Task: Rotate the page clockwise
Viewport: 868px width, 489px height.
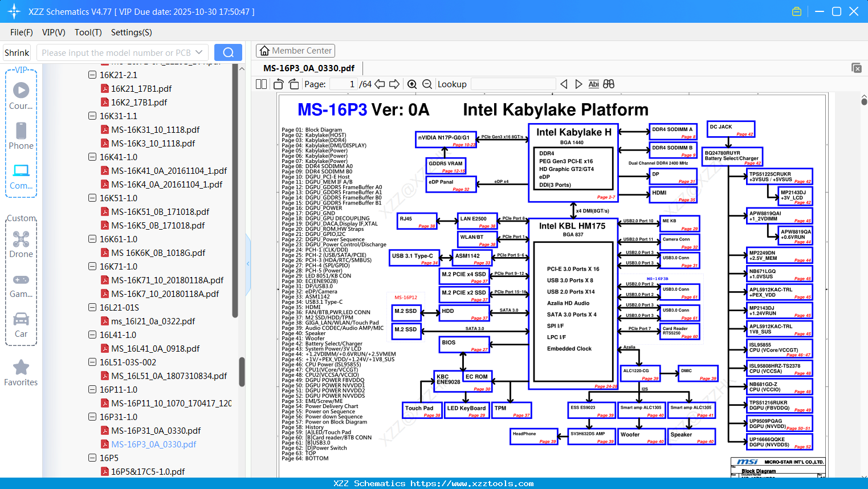Action: tap(294, 84)
